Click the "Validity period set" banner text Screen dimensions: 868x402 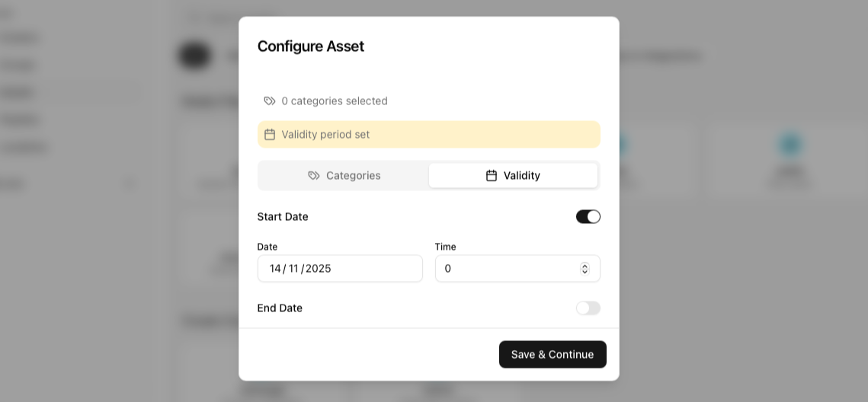coord(325,135)
